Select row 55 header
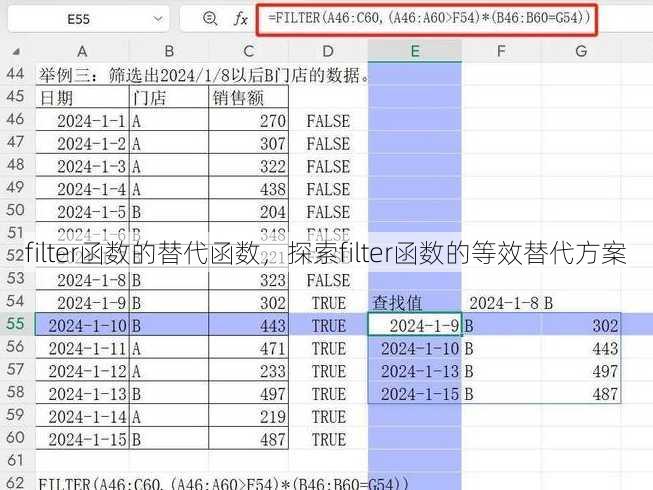 point(16,323)
